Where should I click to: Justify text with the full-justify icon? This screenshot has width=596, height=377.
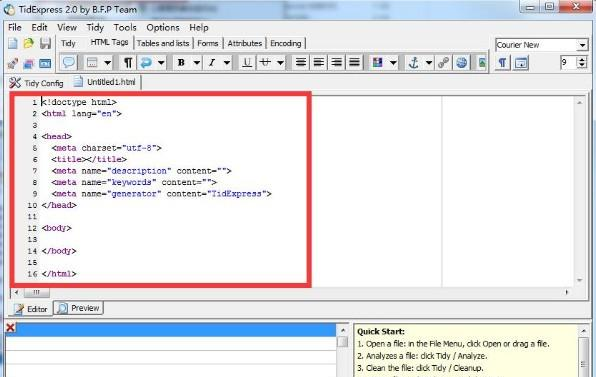coord(354,62)
